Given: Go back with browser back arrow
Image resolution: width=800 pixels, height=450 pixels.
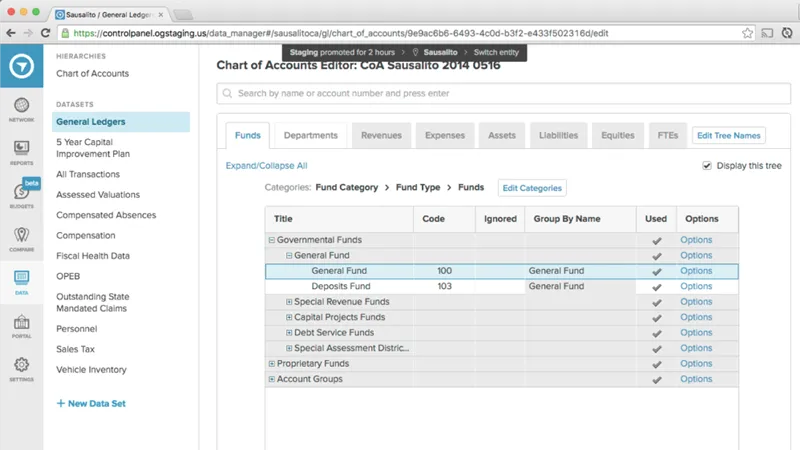Looking at the screenshot, I should point(11,33).
